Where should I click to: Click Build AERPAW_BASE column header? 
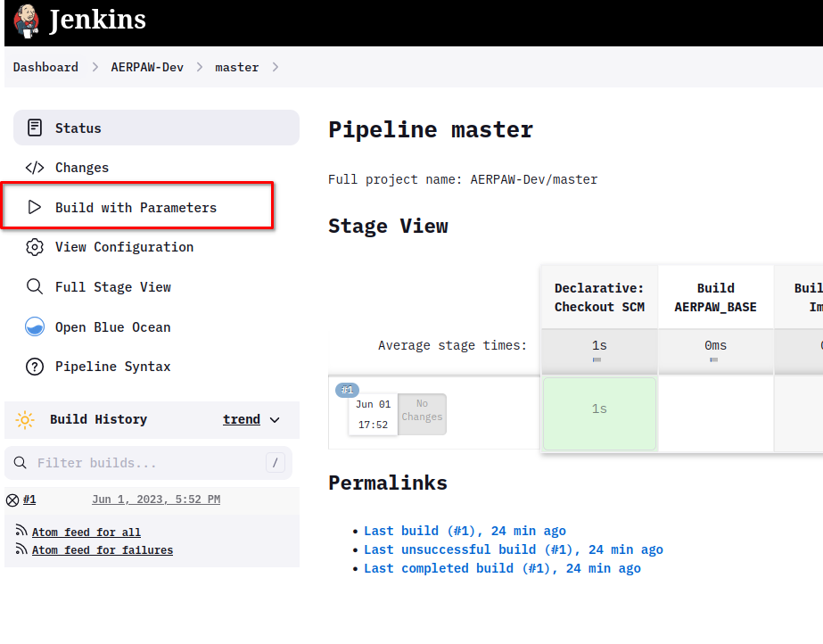coord(715,298)
